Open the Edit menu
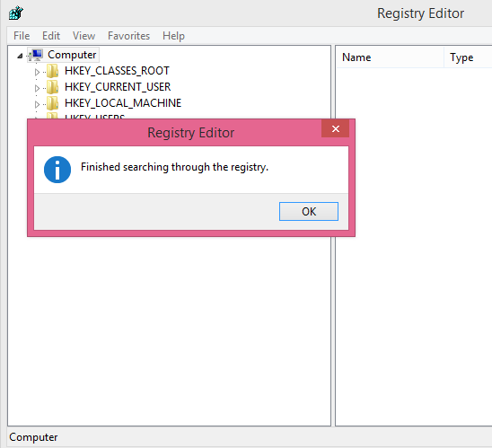The width and height of the screenshot is (492, 448). click(x=51, y=36)
